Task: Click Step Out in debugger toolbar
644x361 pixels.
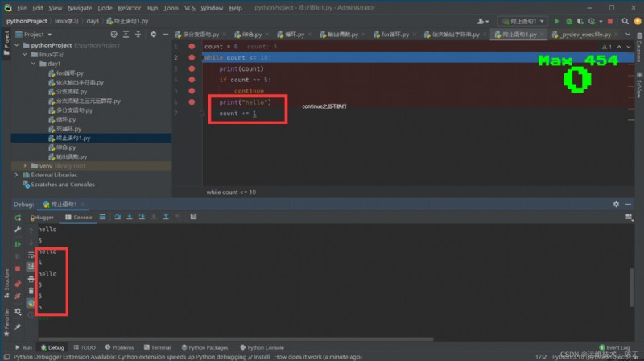Action: (166, 217)
